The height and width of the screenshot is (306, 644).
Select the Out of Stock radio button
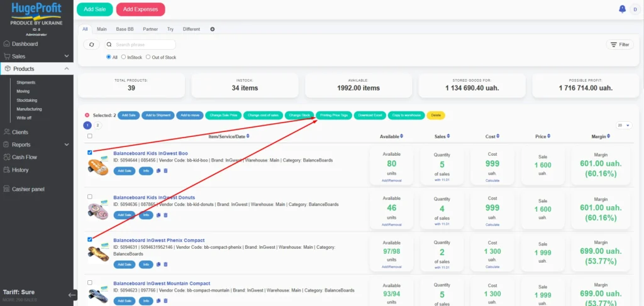pos(148,57)
